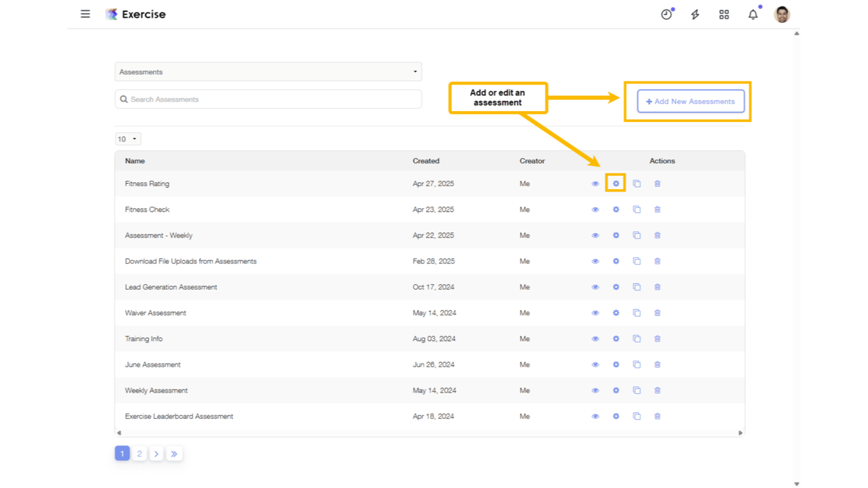Click the lightning bolt quick actions icon
This screenshot has width=868, height=488.
[x=695, y=15]
